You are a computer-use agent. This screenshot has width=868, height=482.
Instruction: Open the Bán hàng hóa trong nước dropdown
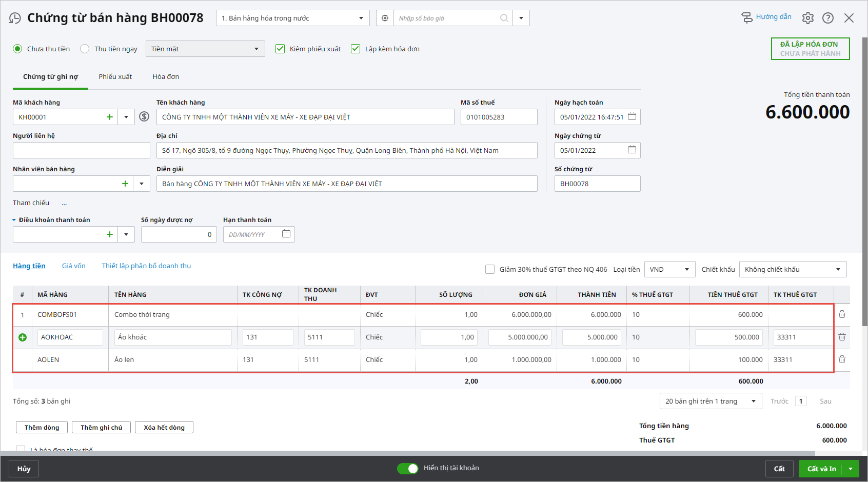[292, 18]
